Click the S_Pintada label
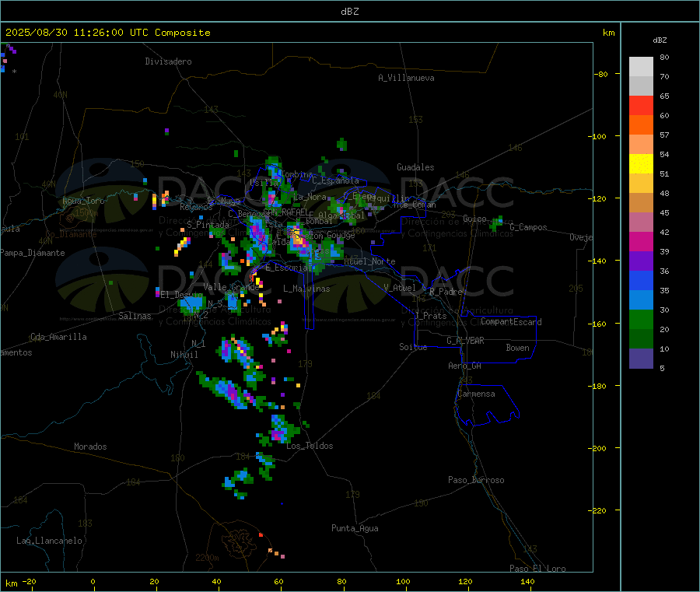Screen dimensions: 700x592 coord(208,225)
